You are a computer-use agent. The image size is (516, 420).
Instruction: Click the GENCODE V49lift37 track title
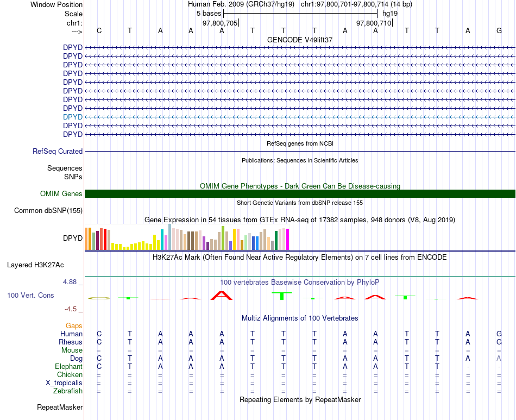tap(299, 40)
